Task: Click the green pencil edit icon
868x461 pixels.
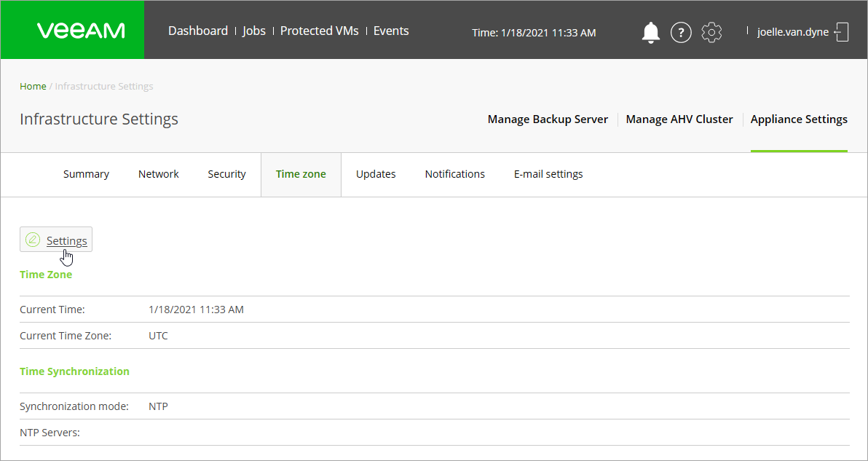Action: pyautogui.click(x=33, y=240)
